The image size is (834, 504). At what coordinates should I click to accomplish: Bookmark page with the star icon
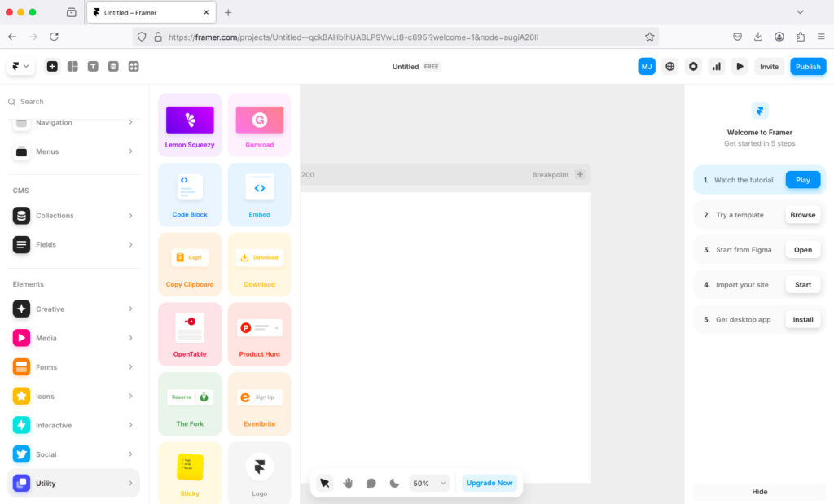[649, 37]
